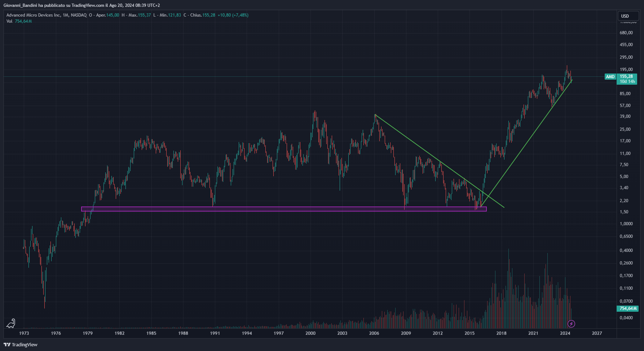The height and width of the screenshot is (351, 644).
Task: Click the Vol 754,64M indicator label
Action: (19, 21)
